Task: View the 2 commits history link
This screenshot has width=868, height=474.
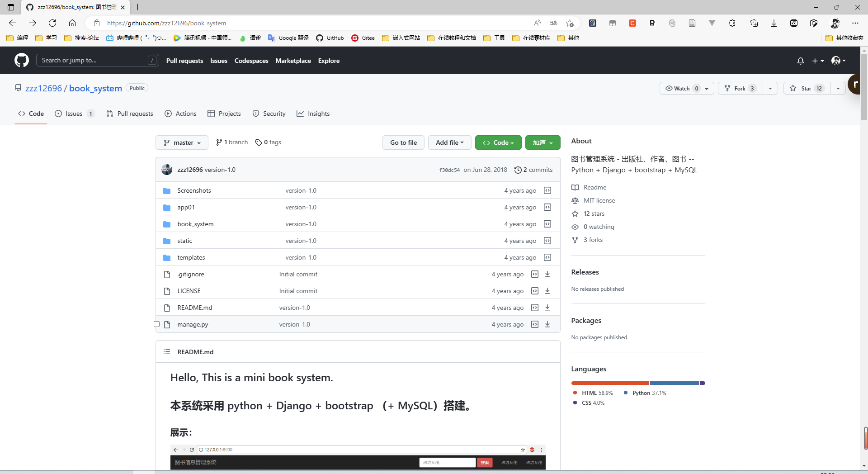Action: point(533,170)
